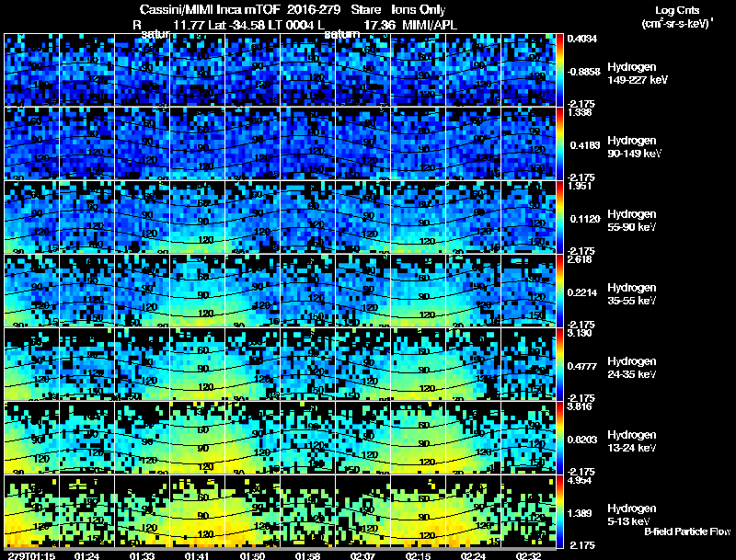The width and height of the screenshot is (736, 560).
Task: Select the 35-55 keV image panel above 02:15
Action: [419, 291]
